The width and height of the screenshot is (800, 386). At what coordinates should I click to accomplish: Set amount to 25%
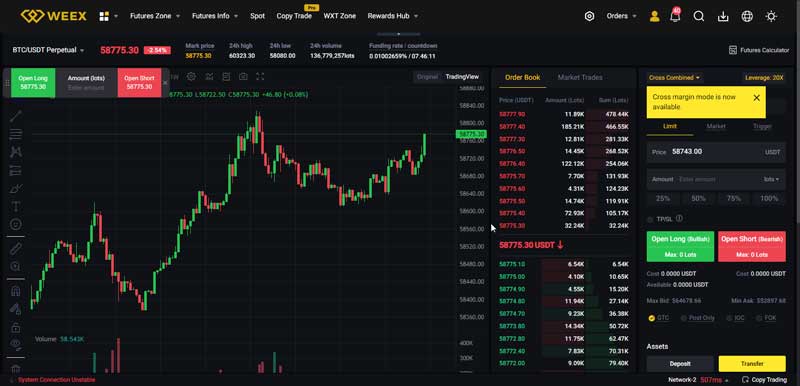[663, 198]
